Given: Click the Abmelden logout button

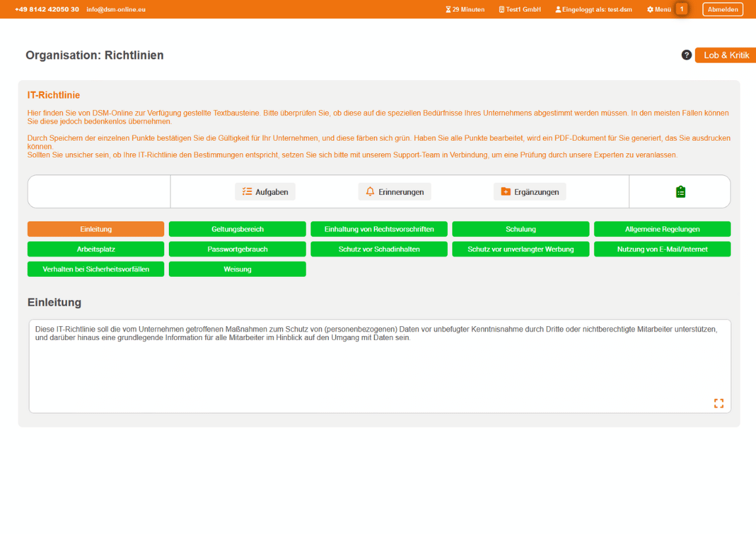Looking at the screenshot, I should (x=722, y=9).
